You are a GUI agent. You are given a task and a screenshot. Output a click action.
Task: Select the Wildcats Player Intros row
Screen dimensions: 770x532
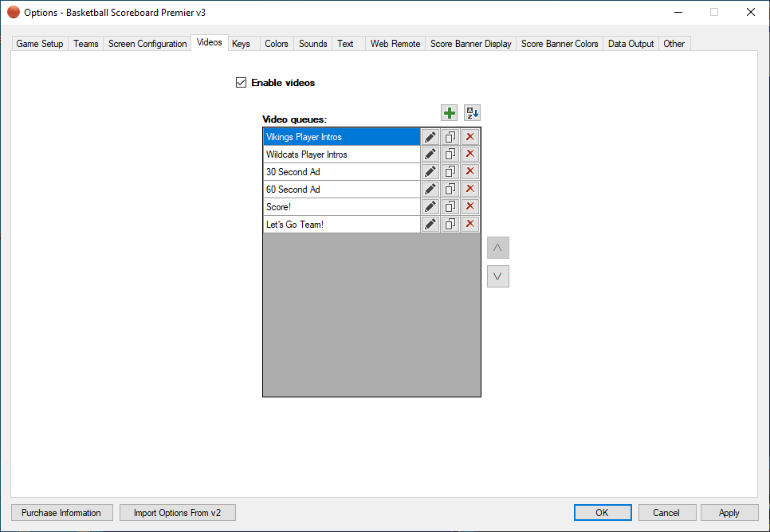[x=341, y=155]
